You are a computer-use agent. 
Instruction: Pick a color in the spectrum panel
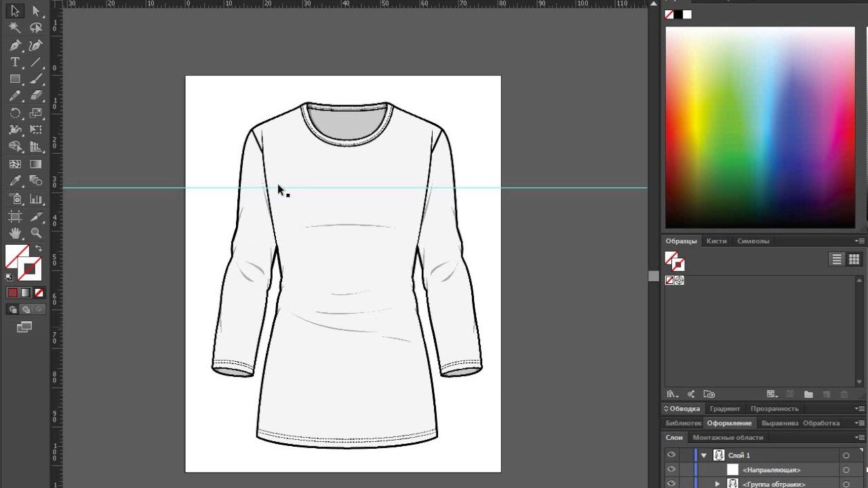click(760, 127)
